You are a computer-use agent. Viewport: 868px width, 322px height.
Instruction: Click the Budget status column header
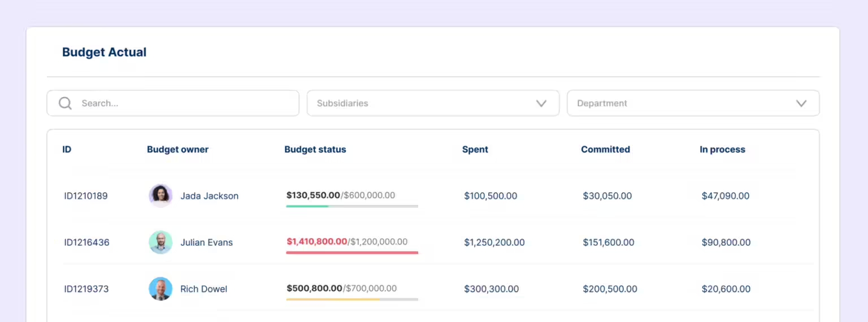pyautogui.click(x=315, y=150)
